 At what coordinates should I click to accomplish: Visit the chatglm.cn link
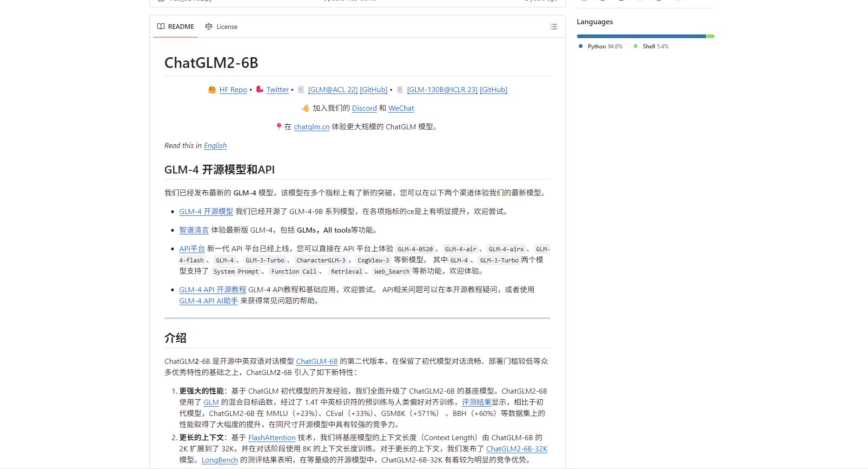(311, 127)
